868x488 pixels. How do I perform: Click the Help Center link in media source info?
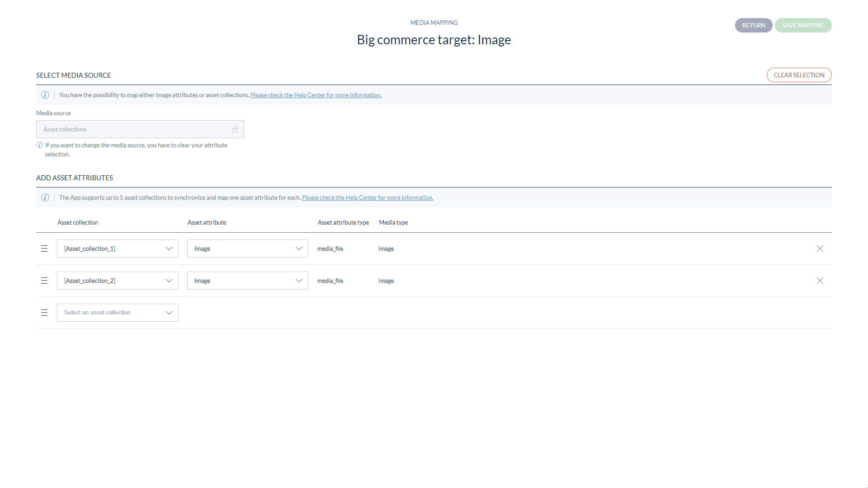coord(316,95)
